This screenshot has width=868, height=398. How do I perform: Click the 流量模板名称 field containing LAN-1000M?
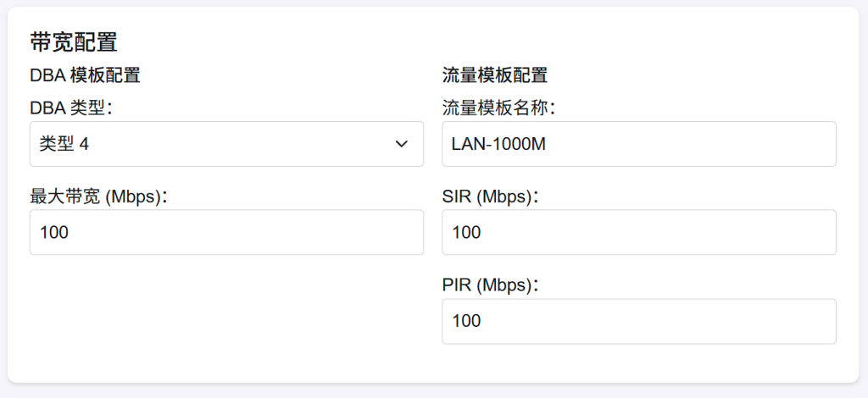(x=639, y=144)
